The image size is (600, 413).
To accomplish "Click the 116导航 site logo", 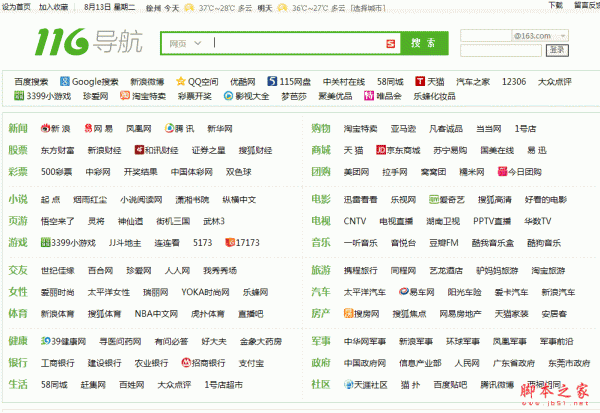I will click(89, 41).
